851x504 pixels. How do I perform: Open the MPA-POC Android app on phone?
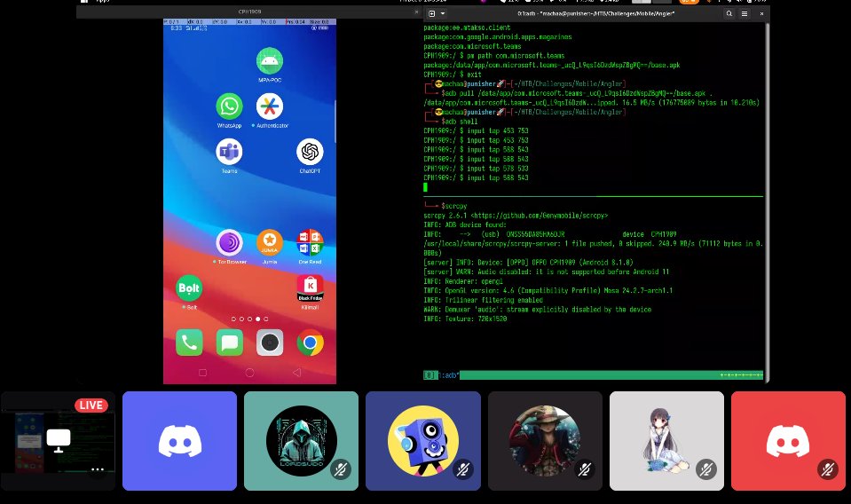270,60
